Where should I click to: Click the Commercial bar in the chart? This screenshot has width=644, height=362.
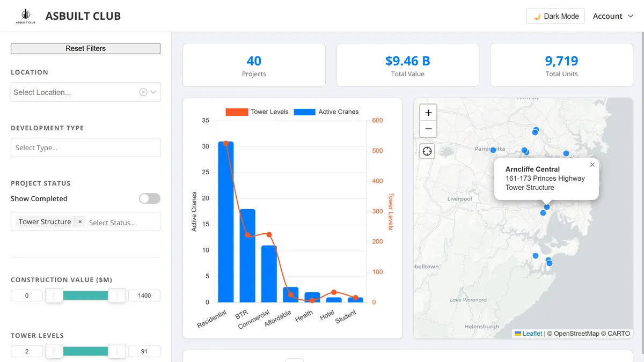point(269,274)
